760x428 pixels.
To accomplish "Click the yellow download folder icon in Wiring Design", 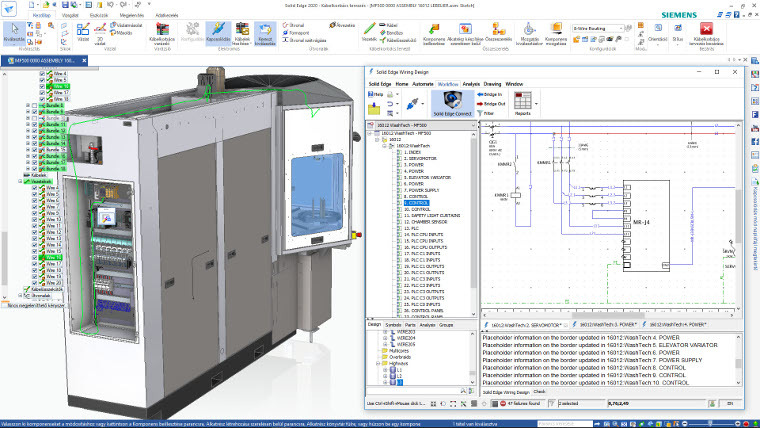I will (374, 108).
